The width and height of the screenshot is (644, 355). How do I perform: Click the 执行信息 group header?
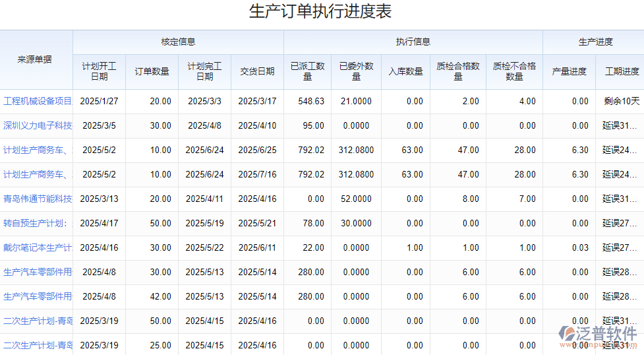coord(413,42)
